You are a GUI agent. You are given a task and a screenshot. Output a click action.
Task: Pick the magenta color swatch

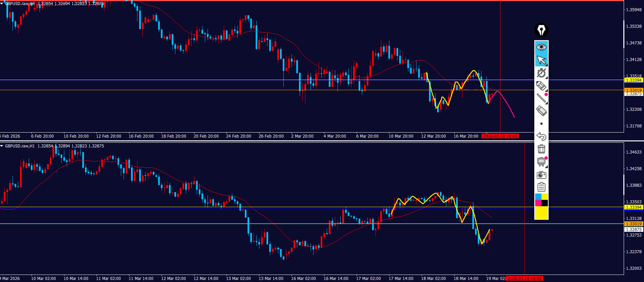538,203
